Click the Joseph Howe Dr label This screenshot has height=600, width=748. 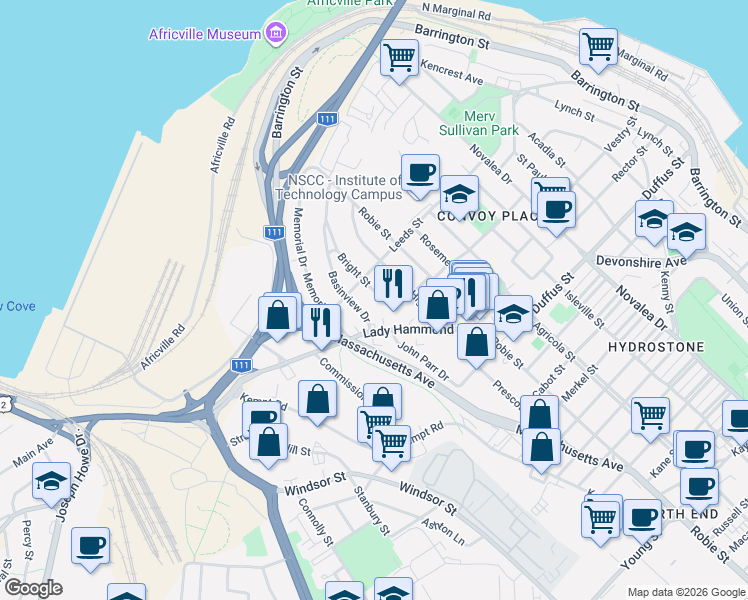click(x=72, y=477)
